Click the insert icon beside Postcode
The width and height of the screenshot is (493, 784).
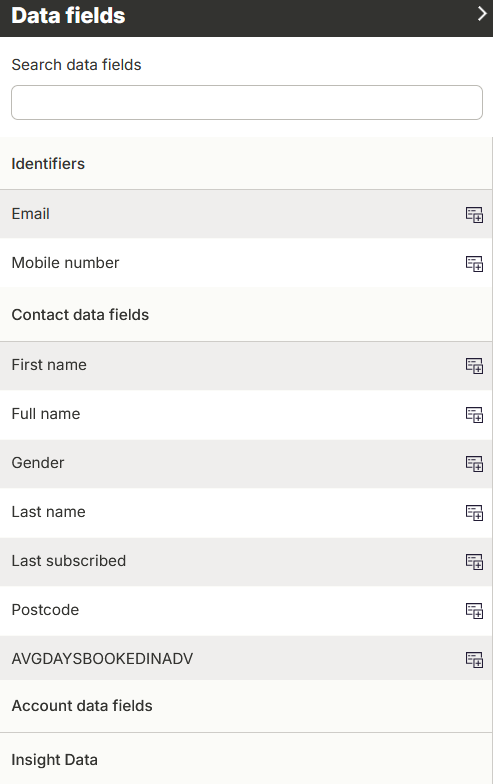coord(474,610)
